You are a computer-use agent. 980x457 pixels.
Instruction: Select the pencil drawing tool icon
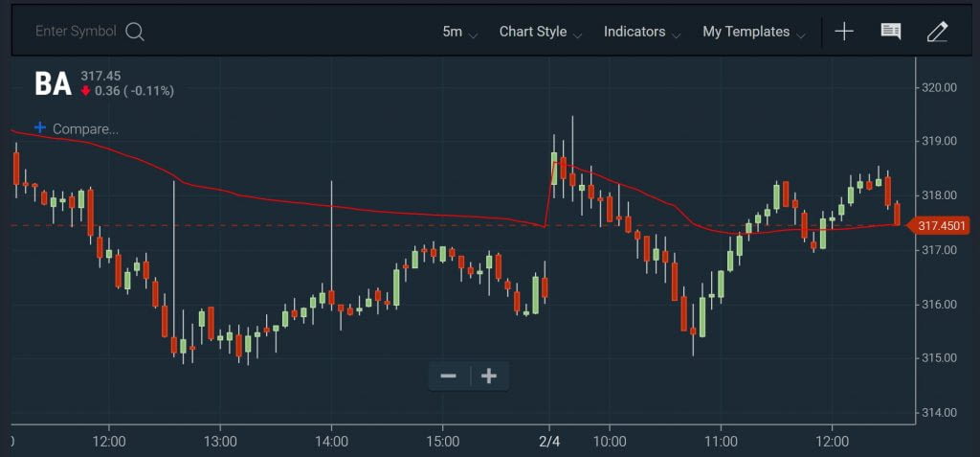pyautogui.click(x=938, y=32)
